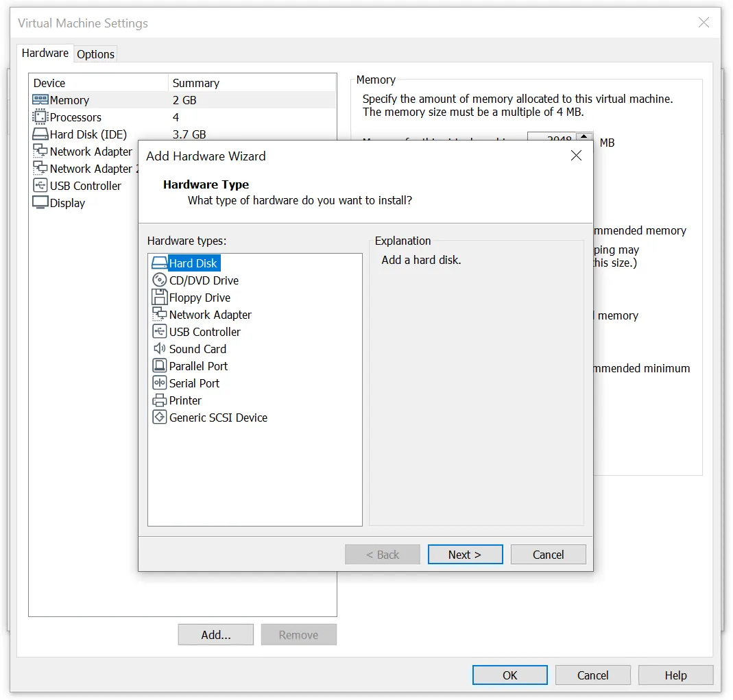The height and width of the screenshot is (700, 733).
Task: Click OK in Virtual Machine Settings
Action: [x=509, y=675]
